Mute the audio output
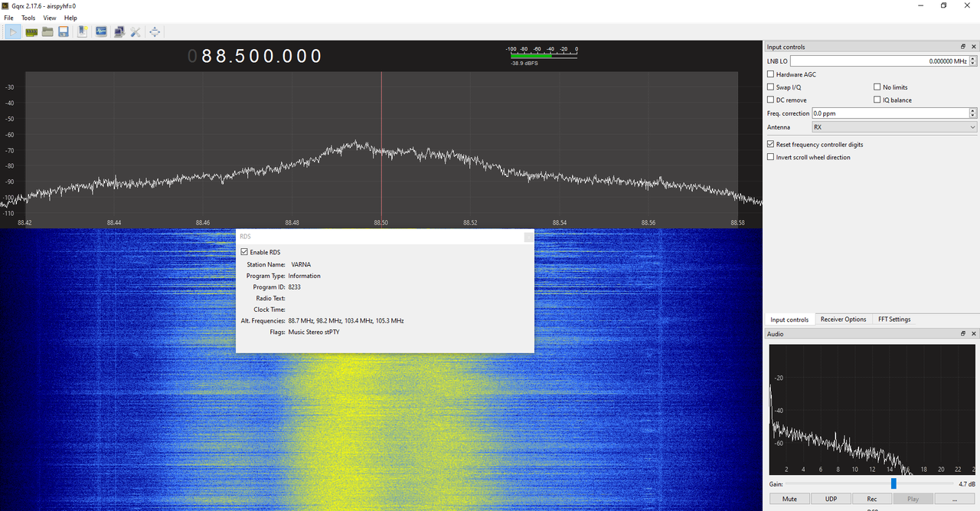 click(789, 499)
